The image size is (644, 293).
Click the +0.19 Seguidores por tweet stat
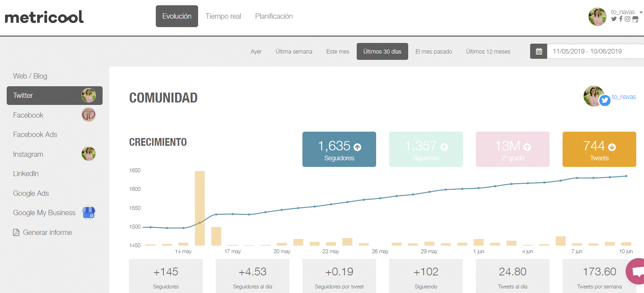coord(339,276)
